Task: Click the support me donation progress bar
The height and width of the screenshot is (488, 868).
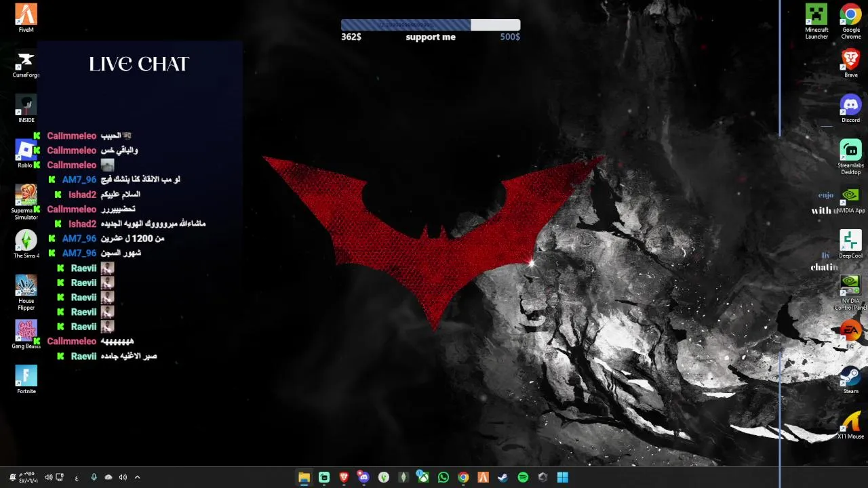Action: pos(431,25)
